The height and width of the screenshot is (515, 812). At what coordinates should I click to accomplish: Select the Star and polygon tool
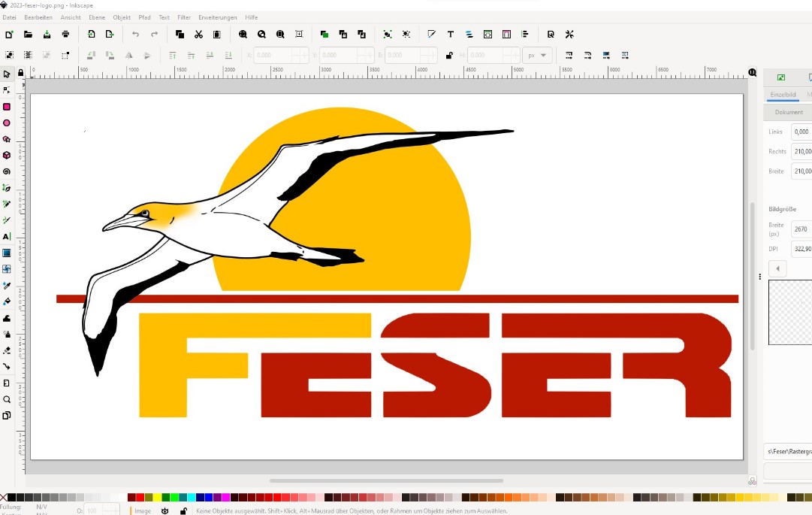pyautogui.click(x=7, y=139)
